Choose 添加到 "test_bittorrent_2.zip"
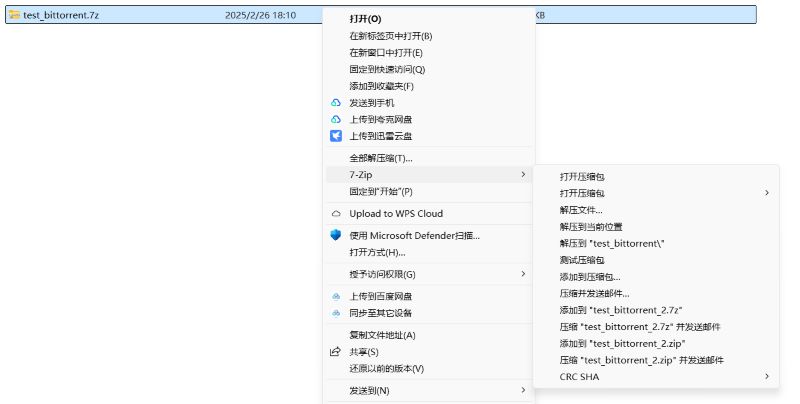 (622, 343)
